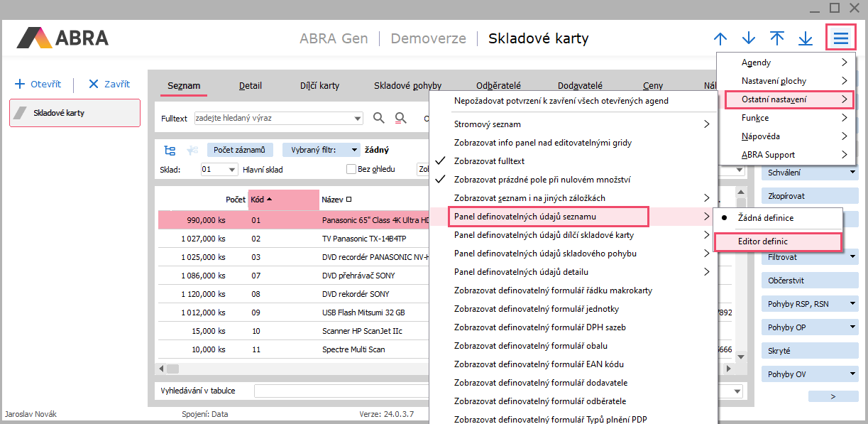Select row USB Flash Mitsumi 32 GB

point(295,312)
